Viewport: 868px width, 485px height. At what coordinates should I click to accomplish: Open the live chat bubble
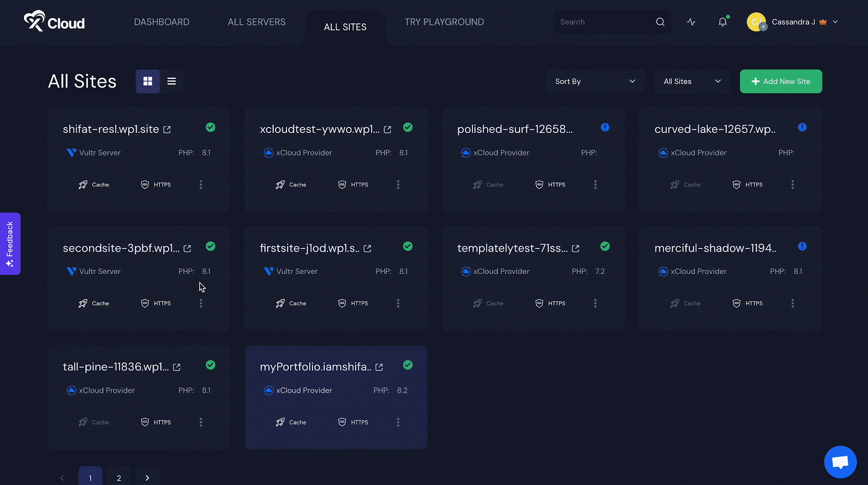tap(840, 462)
